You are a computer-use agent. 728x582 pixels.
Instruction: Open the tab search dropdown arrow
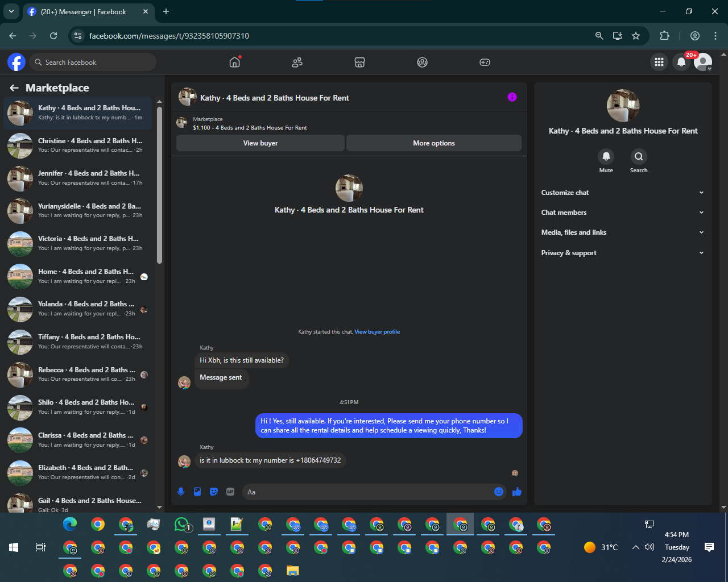coord(11,11)
